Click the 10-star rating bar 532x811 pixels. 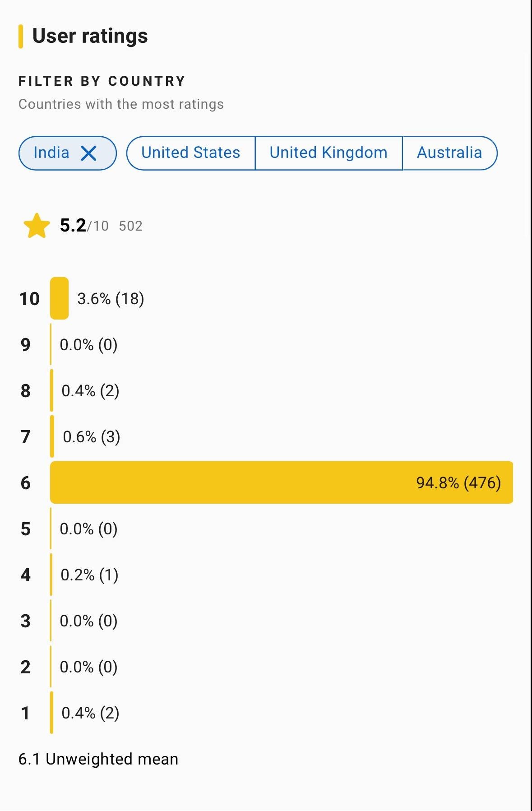pos(59,298)
